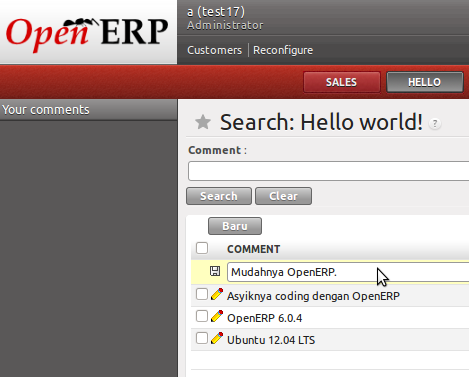The width and height of the screenshot is (469, 377).
Task: Add Hello world view to favorites star
Action: pyautogui.click(x=203, y=122)
